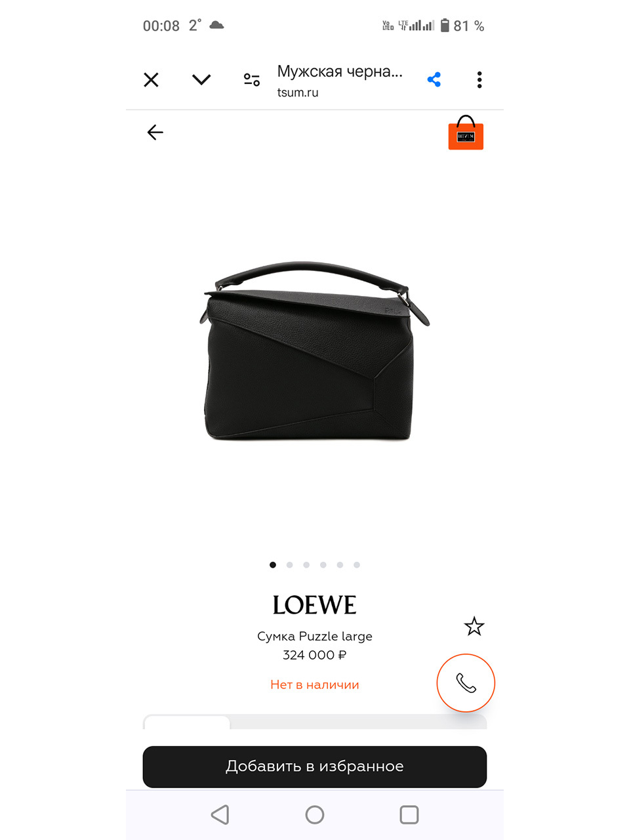The width and height of the screenshot is (629, 840).
Task: Go back with the left arrow
Action: (155, 133)
